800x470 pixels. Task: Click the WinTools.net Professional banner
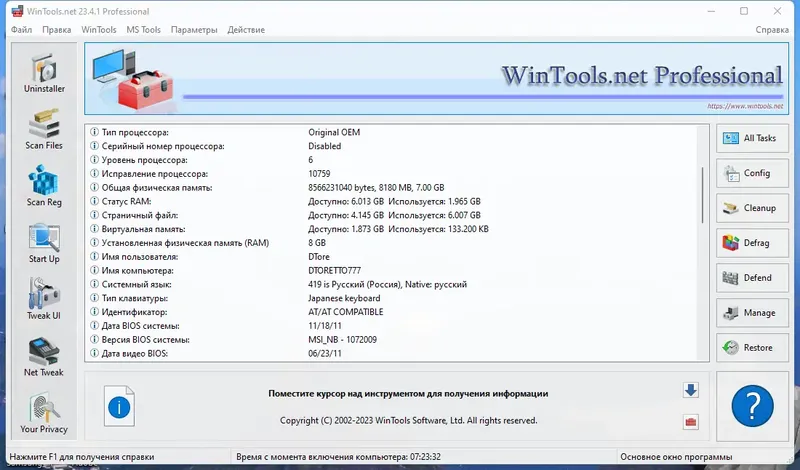tap(436, 79)
